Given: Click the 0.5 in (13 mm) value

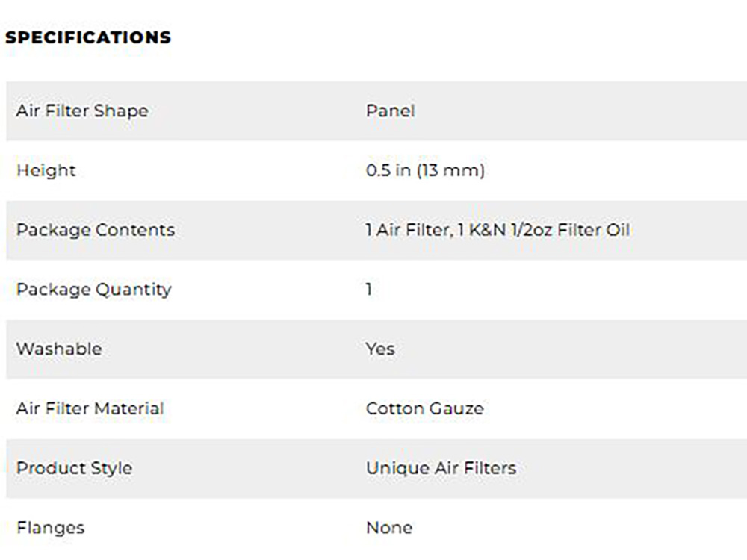Looking at the screenshot, I should pyautogui.click(x=425, y=170).
